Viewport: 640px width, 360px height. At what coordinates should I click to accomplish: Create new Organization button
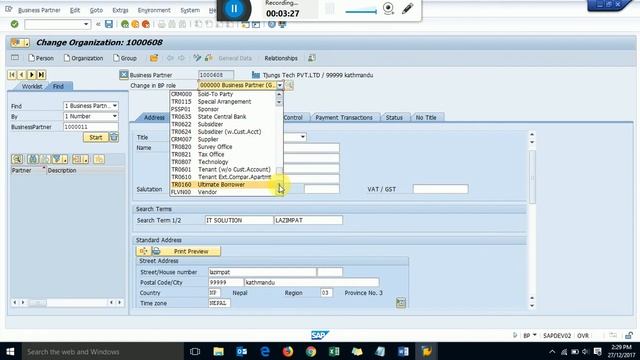83,58
